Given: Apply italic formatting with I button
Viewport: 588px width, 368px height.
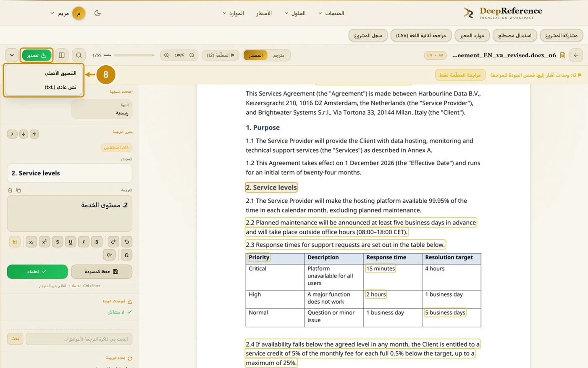Looking at the screenshot, I should click(x=84, y=242).
